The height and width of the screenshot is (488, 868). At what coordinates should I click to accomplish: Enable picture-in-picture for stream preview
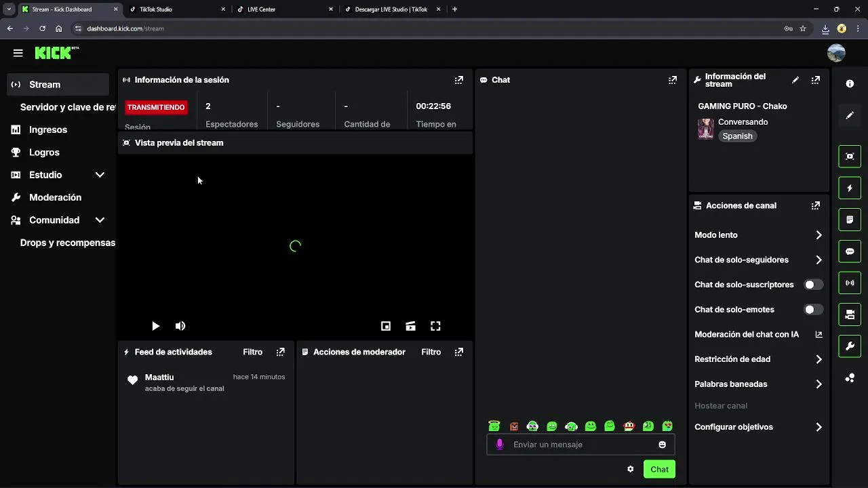[386, 326]
